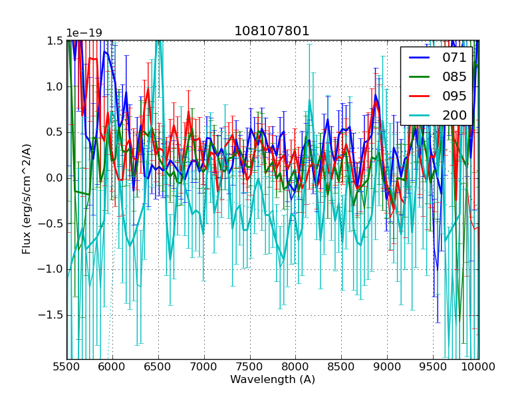This screenshot has width=532, height=399.
Task: Click the 8500 x-axis tick label
Action: 342,366
